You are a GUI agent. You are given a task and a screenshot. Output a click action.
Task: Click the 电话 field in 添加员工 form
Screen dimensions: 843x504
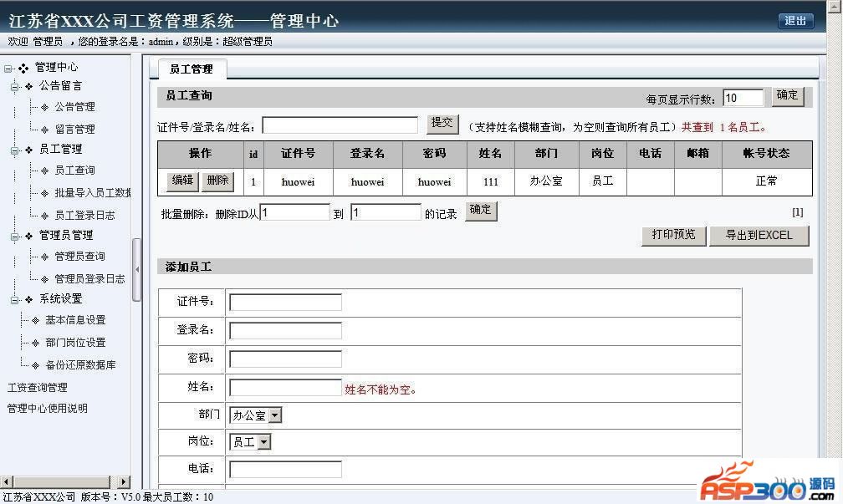coord(285,469)
